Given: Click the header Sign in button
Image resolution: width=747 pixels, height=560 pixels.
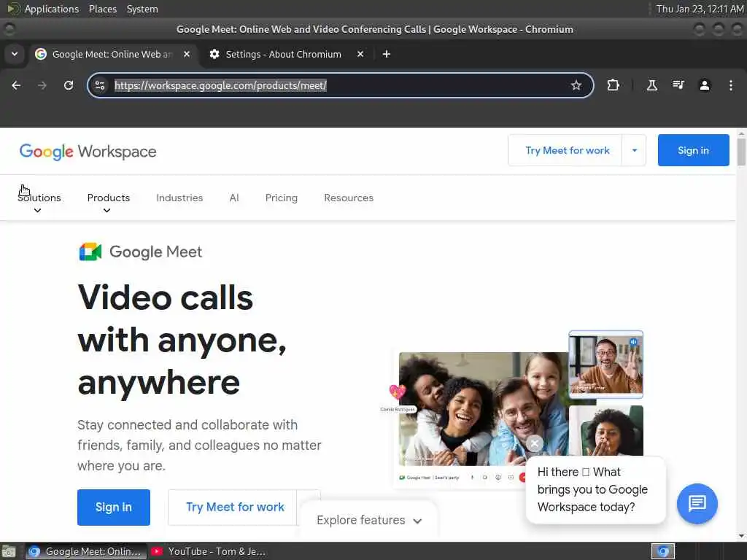Looking at the screenshot, I should [693, 150].
